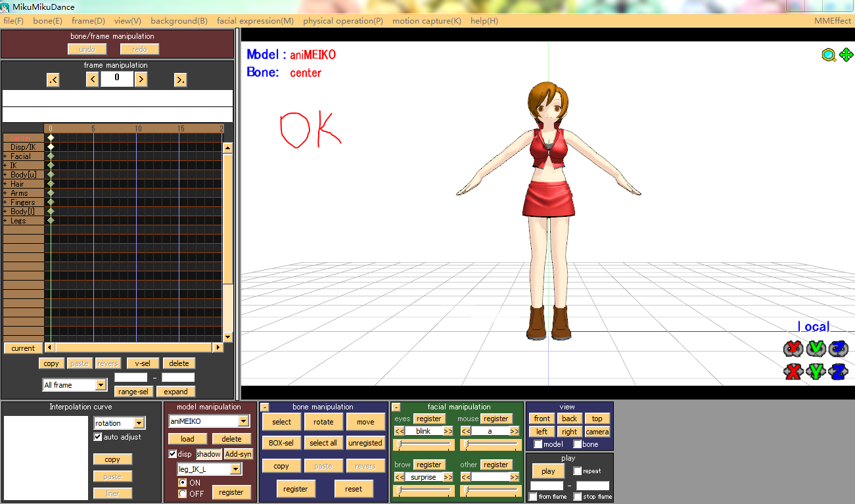Click the magnifier zoom view icon
This screenshot has width=855, height=504.
[829, 55]
